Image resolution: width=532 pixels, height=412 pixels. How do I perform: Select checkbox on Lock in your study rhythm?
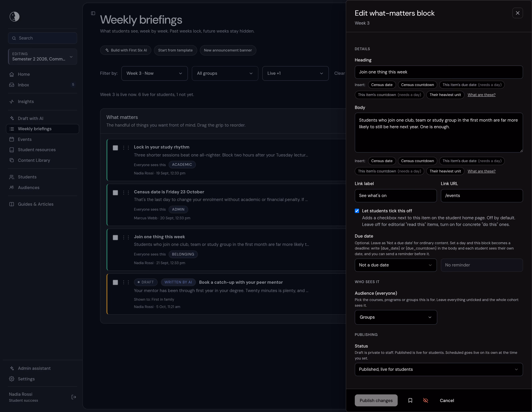[x=115, y=148]
